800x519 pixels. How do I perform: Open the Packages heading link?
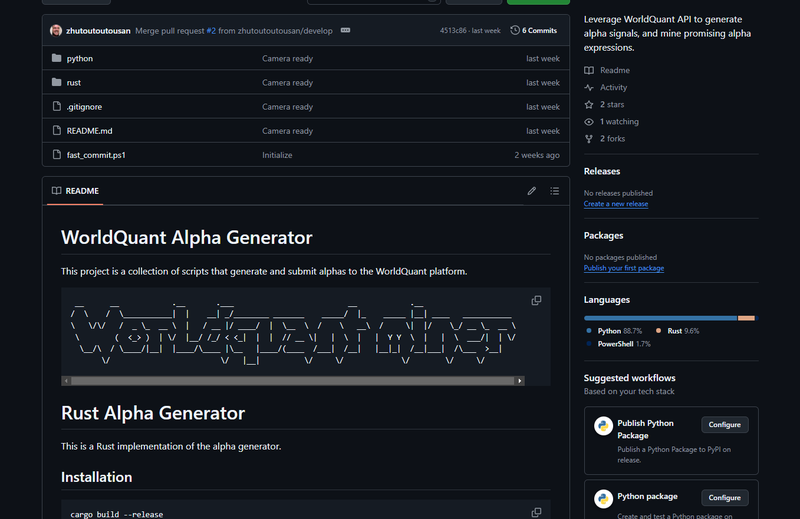[x=603, y=236]
